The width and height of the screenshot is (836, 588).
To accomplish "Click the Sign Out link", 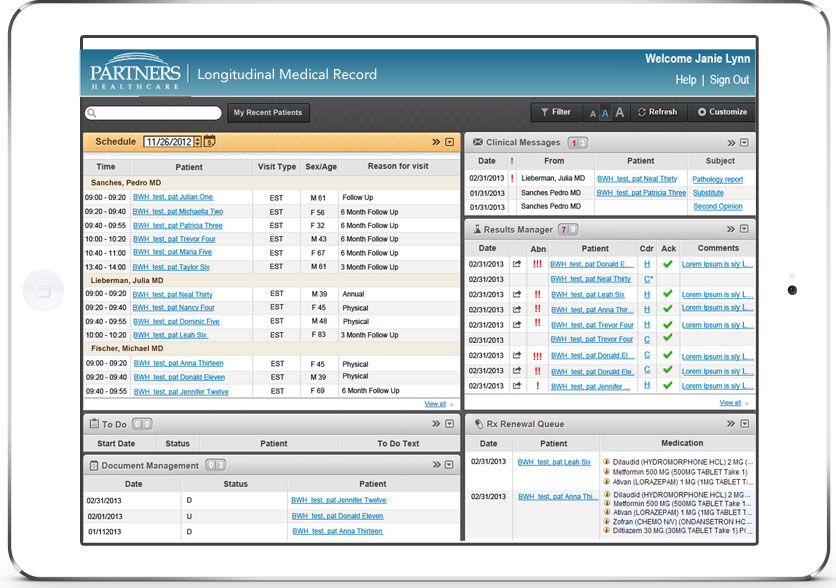I will click(x=729, y=80).
